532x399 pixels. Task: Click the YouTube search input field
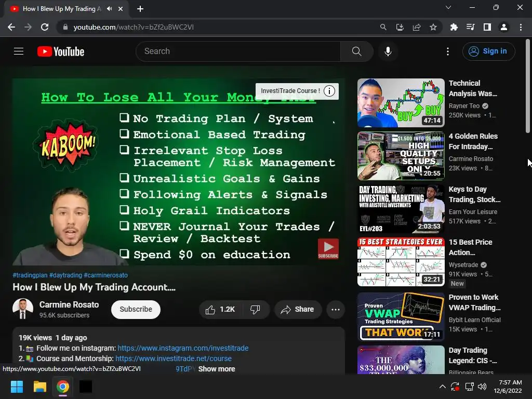pos(238,51)
